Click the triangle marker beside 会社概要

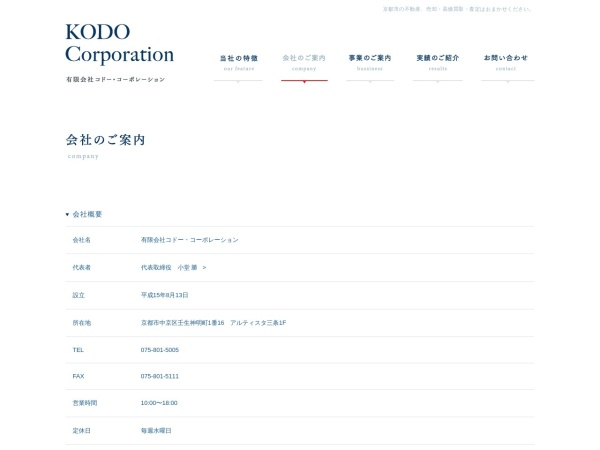coord(67,214)
